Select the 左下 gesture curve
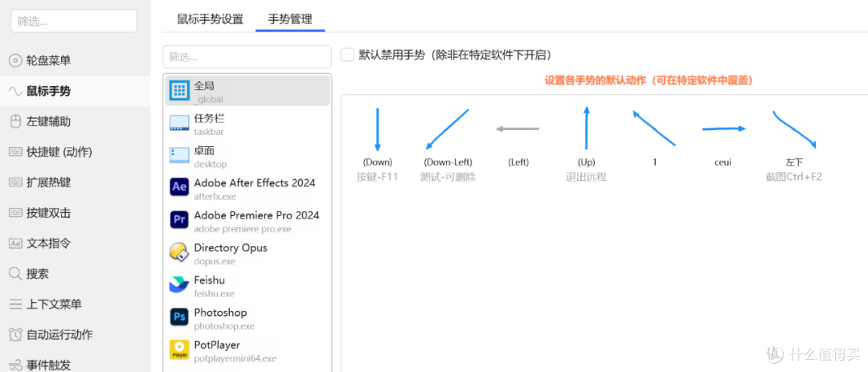 pos(794,129)
